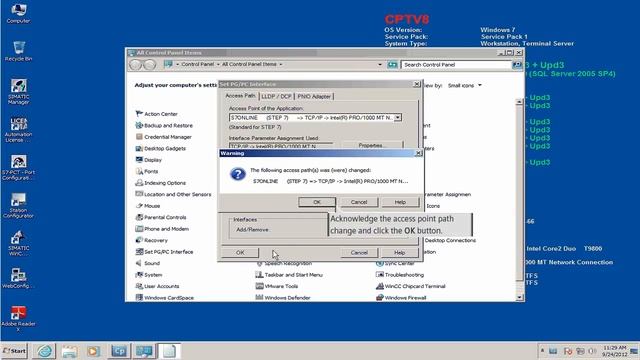Launch SIMATIC WinCC desktop icon
This screenshot has height=360, width=640.
click(x=18, y=243)
